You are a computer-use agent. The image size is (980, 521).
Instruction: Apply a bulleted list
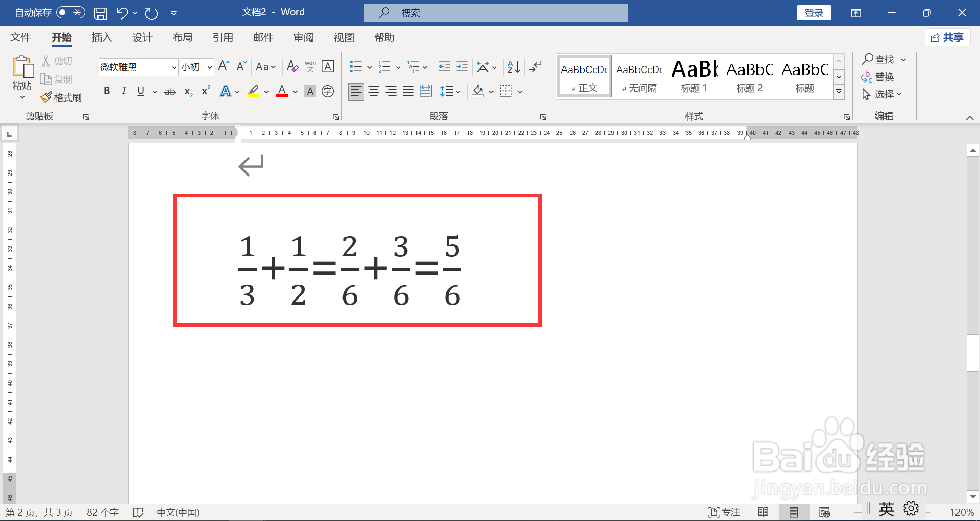click(x=356, y=67)
